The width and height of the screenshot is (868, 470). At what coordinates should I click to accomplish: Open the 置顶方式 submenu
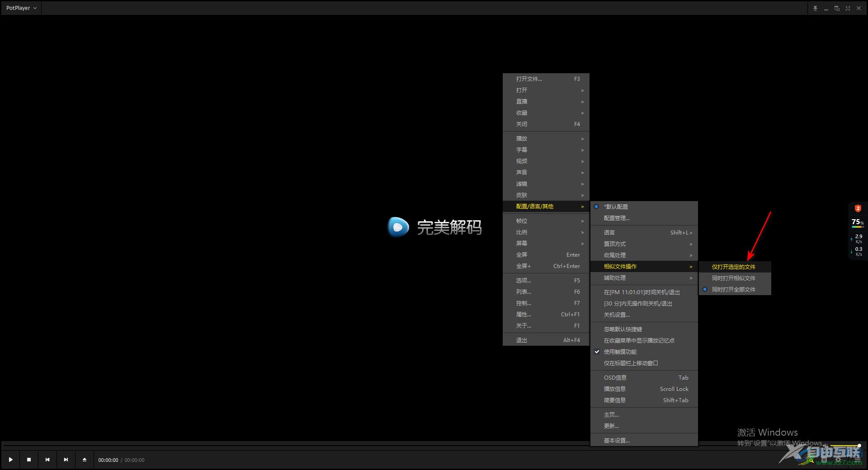tap(644, 244)
